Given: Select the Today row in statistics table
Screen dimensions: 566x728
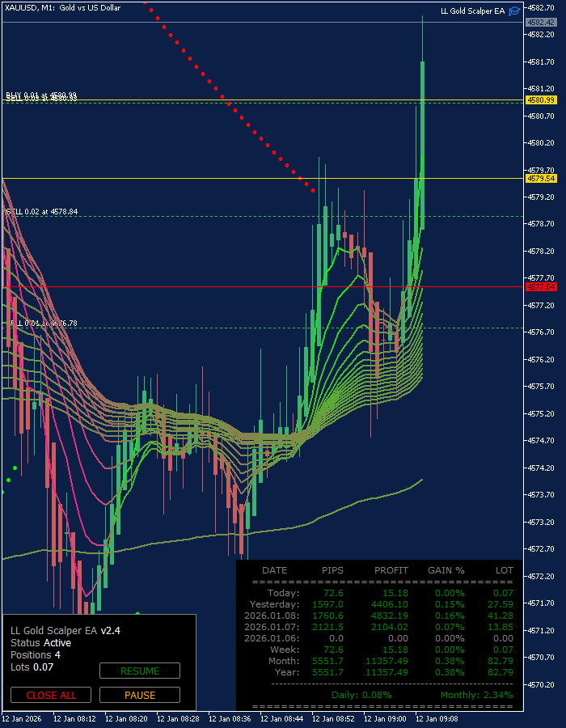Looking at the screenshot, I should coord(379,593).
